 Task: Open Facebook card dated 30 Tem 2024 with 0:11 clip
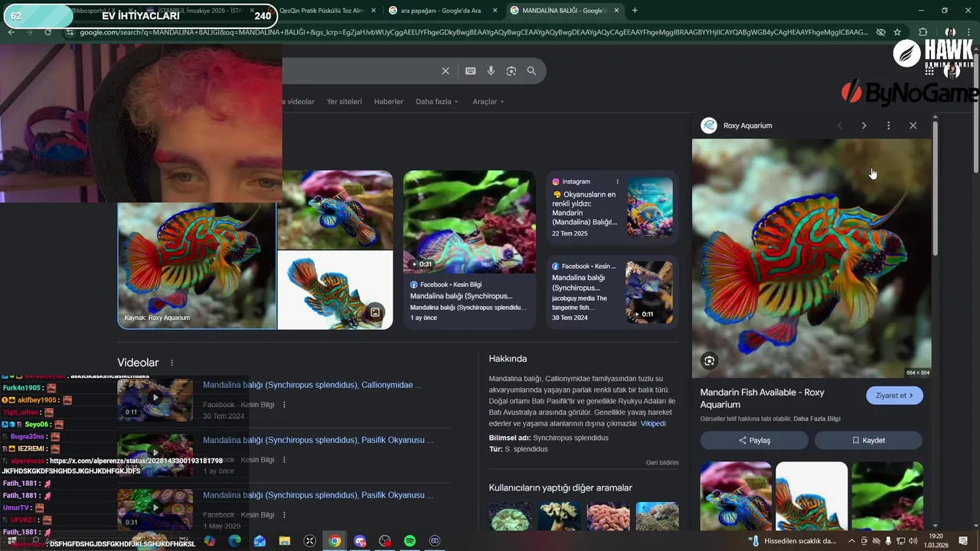612,292
